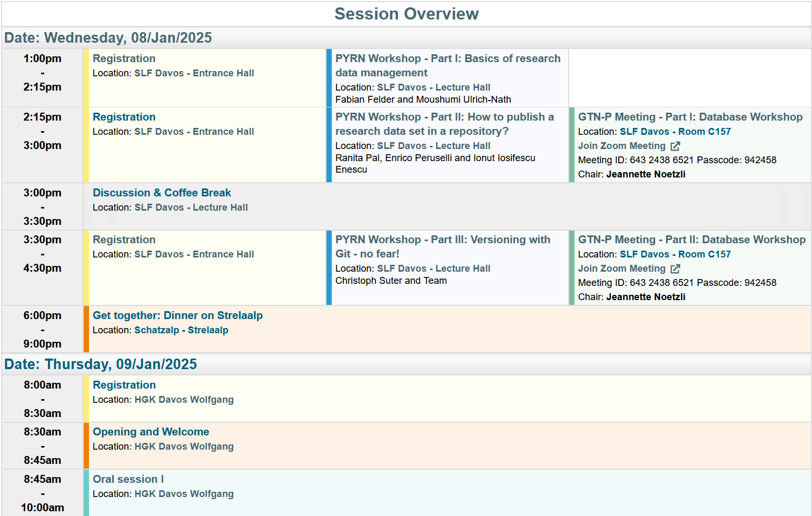Click external link icon in GTN-P Part II session
The image size is (812, 516).
click(x=675, y=269)
